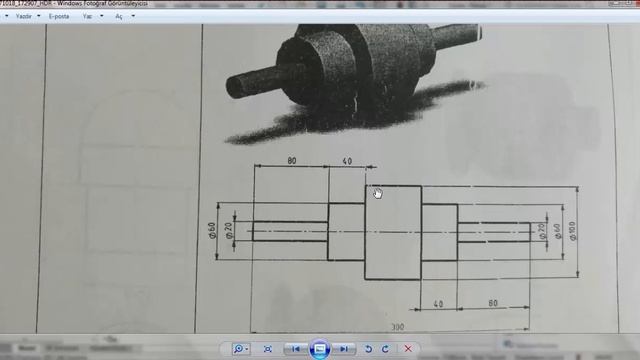
Task: Expand the Yaz dropdown arrow
Action: tap(102, 16)
